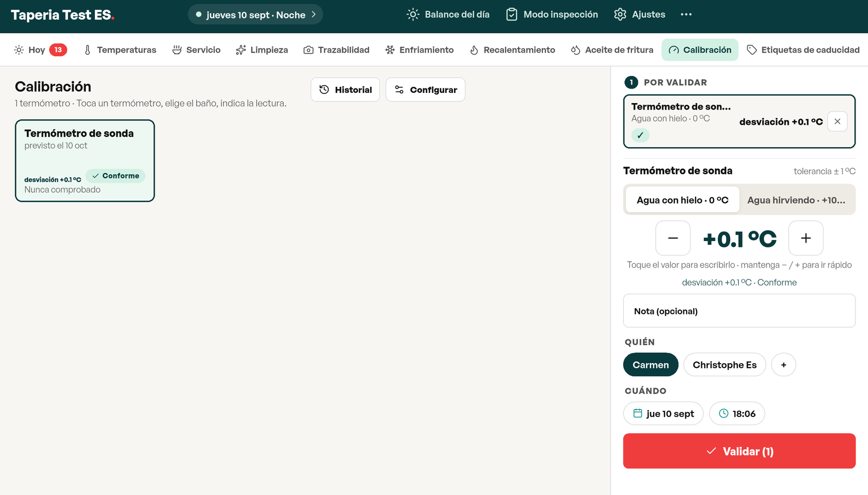
Task: Select the Calibración tab
Action: [700, 50]
